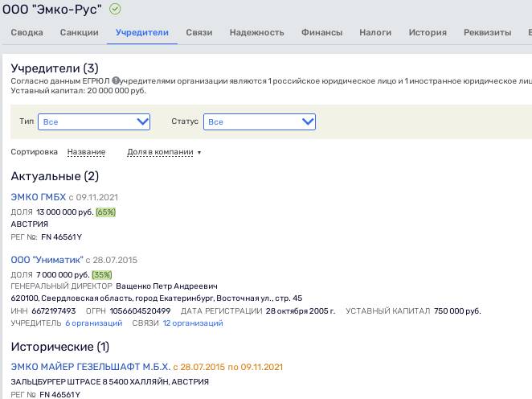Open the Надежность tab

(256, 33)
